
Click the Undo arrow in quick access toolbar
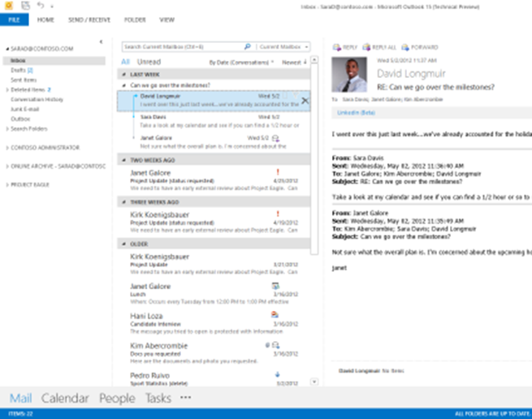(41, 5)
